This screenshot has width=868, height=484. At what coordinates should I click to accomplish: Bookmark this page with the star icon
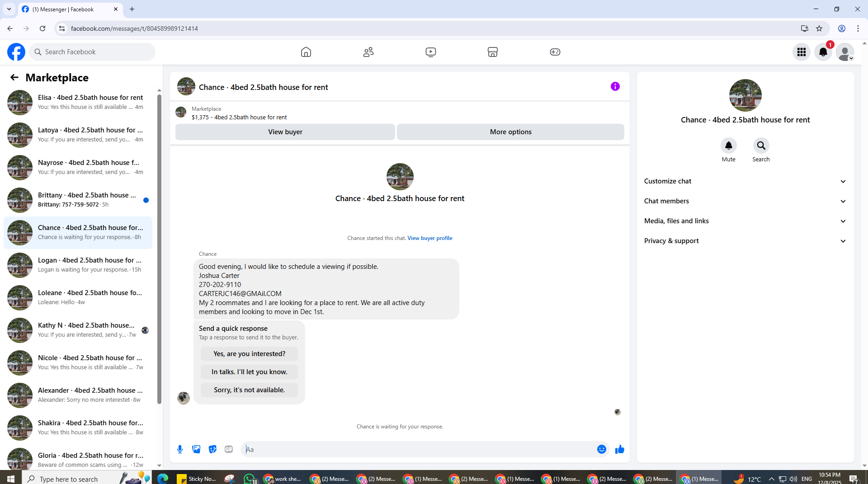[x=819, y=28]
